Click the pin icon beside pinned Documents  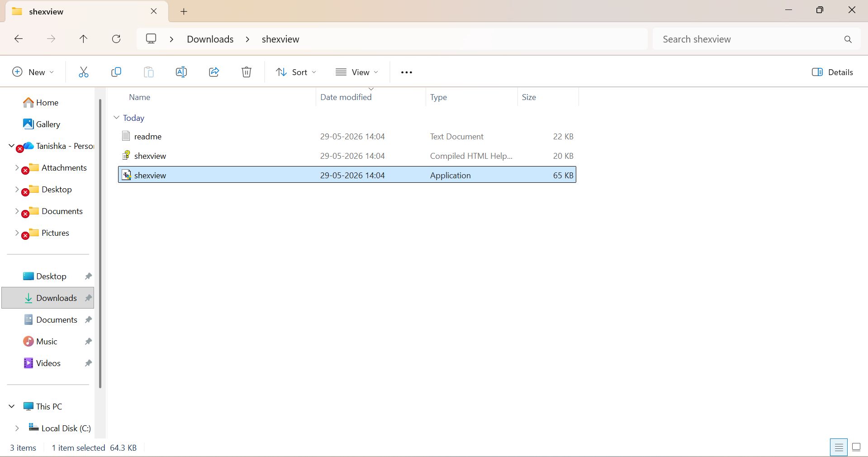point(88,320)
